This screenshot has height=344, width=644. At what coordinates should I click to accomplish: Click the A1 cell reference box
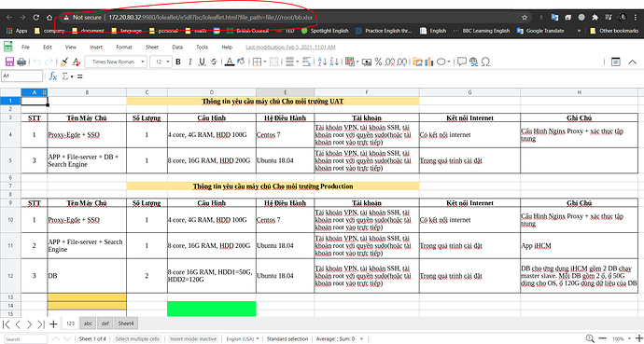pos(21,76)
